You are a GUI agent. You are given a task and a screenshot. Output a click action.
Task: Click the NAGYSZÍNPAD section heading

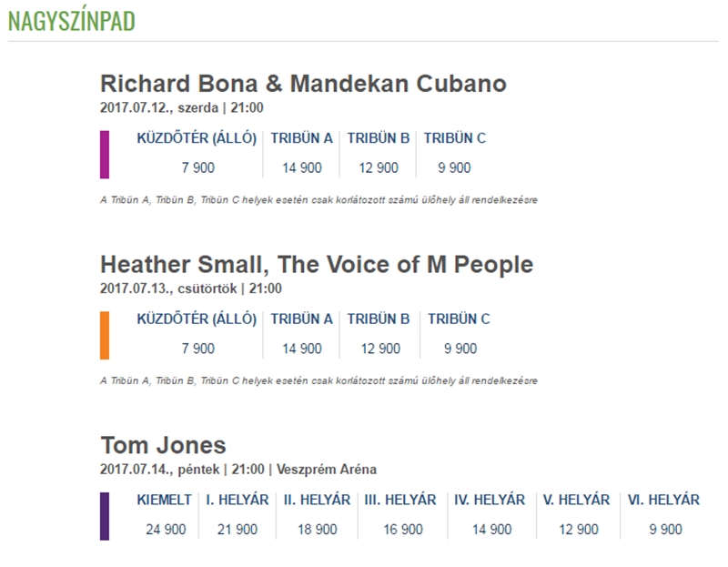click(71, 21)
